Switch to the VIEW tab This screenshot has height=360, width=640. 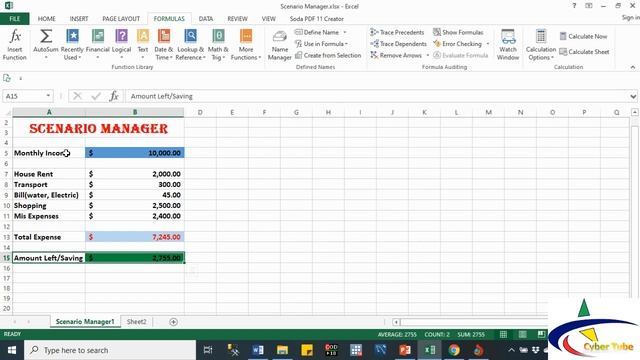point(269,19)
